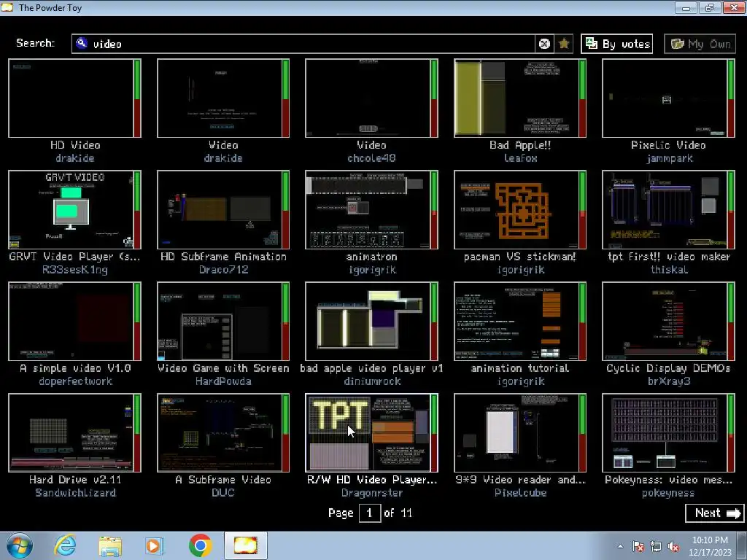
Task: Open the Windows Start menu
Action: click(x=20, y=545)
